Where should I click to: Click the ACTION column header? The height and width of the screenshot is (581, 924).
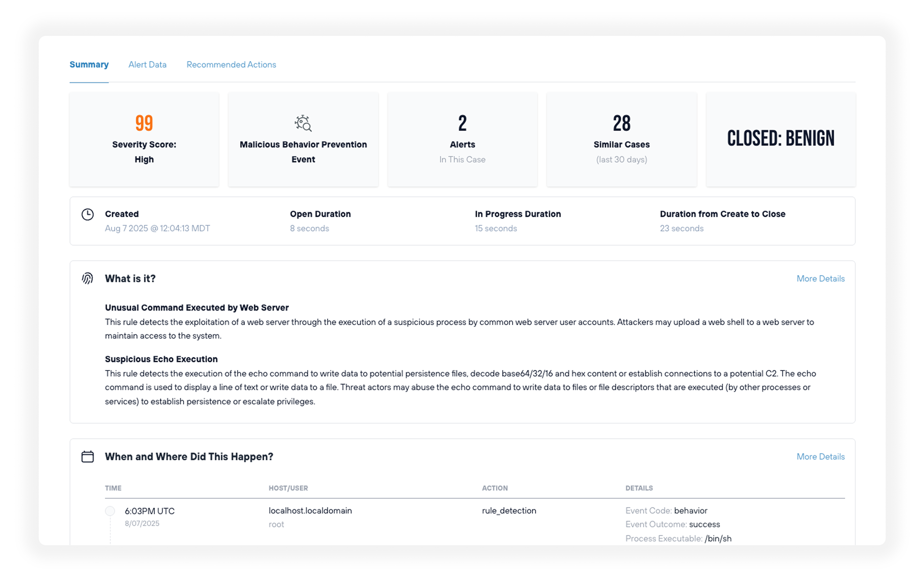click(x=495, y=488)
